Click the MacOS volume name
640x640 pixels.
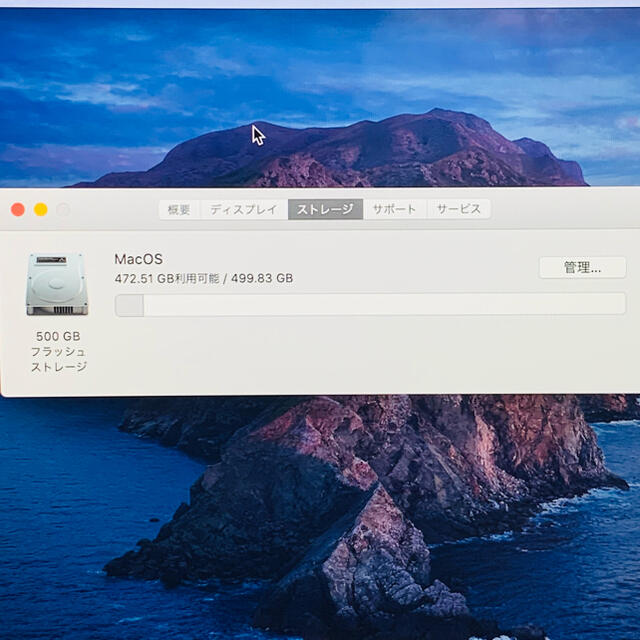coord(139,259)
